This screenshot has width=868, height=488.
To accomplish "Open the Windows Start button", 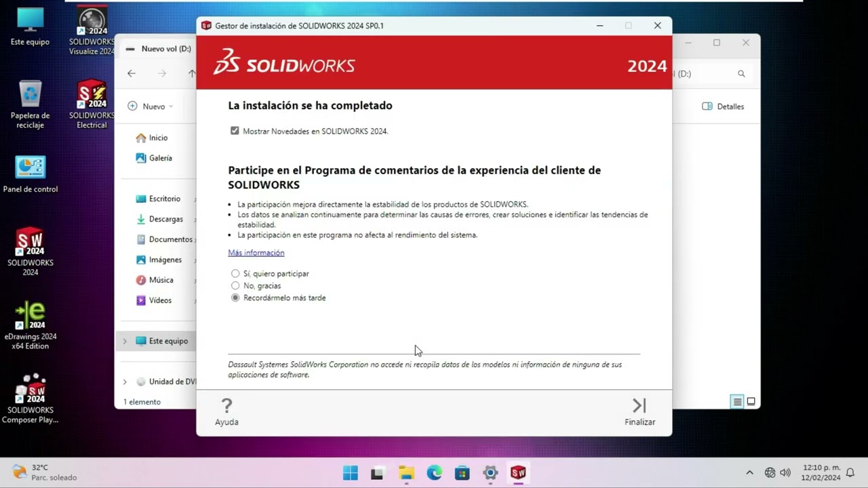I will tap(351, 473).
